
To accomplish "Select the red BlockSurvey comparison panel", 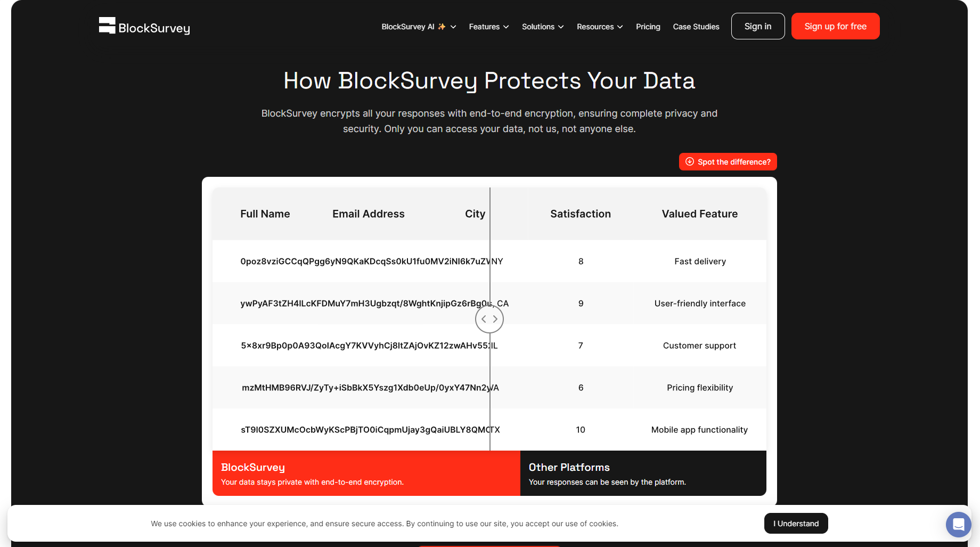I will point(366,473).
